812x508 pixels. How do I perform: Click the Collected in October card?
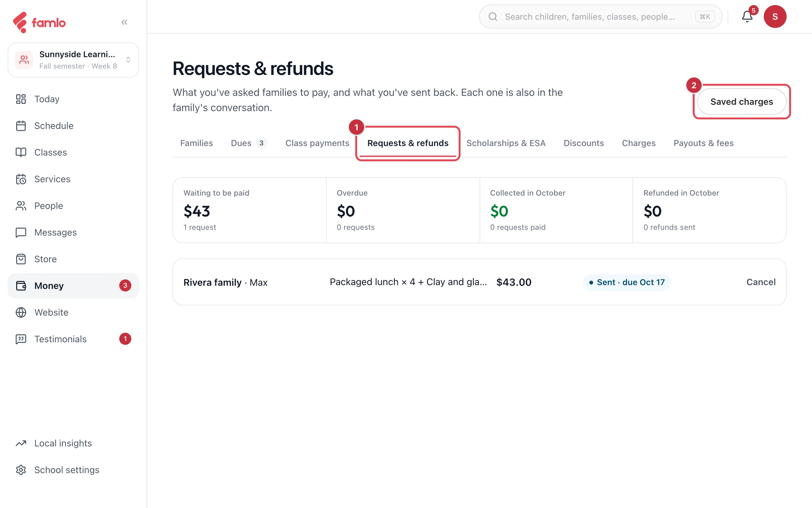(x=556, y=210)
